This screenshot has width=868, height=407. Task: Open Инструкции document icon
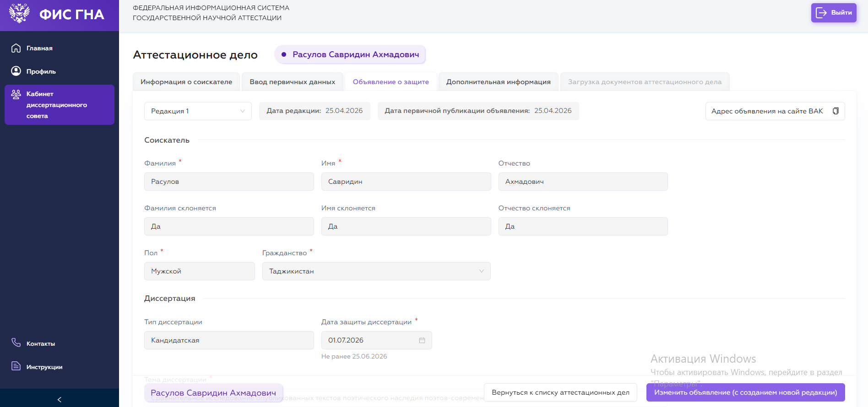(16, 366)
